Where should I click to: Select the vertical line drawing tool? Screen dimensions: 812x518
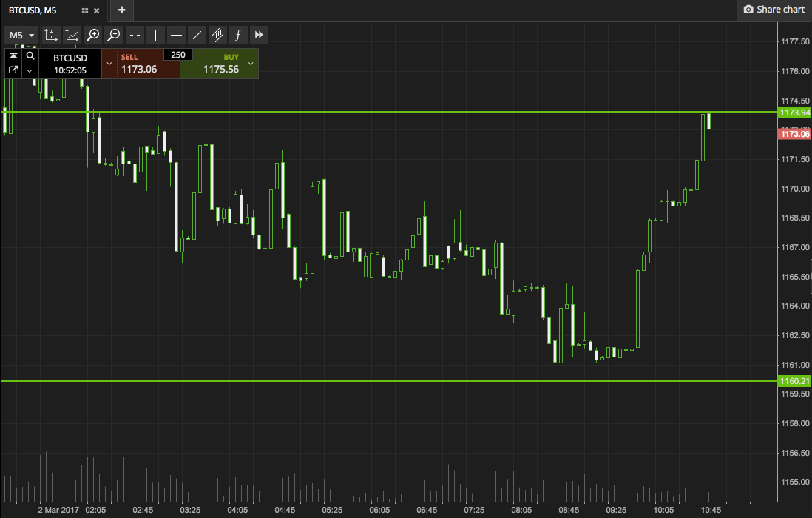pos(155,36)
